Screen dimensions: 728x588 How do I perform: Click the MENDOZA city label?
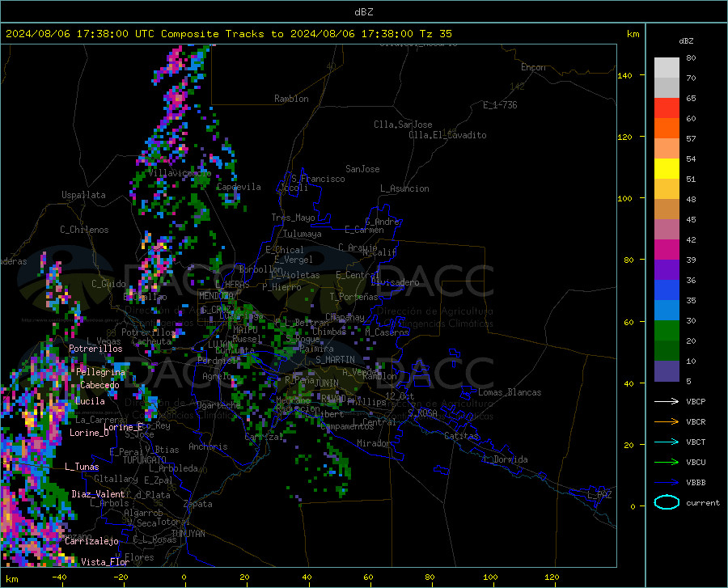tap(216, 296)
